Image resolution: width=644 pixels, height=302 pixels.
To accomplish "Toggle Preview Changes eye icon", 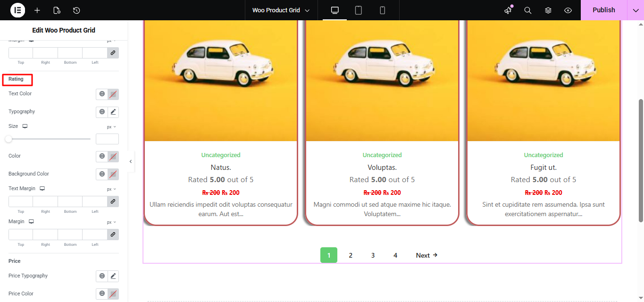I will click(568, 10).
